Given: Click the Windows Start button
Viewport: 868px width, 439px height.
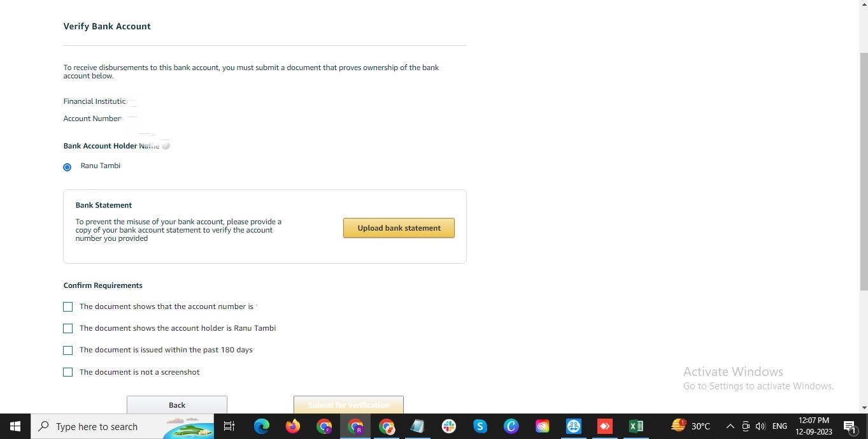Looking at the screenshot, I should [x=15, y=426].
